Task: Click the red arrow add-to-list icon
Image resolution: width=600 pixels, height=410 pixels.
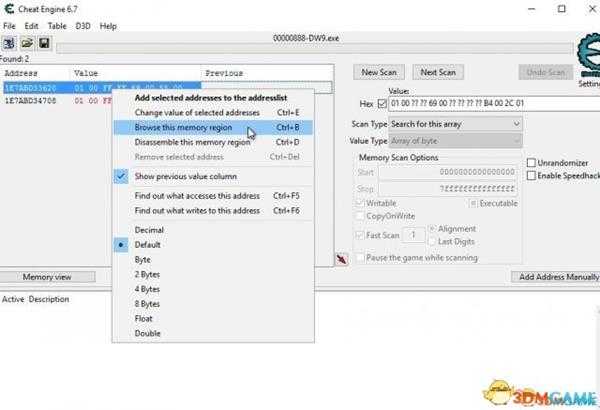Action: tap(342, 260)
